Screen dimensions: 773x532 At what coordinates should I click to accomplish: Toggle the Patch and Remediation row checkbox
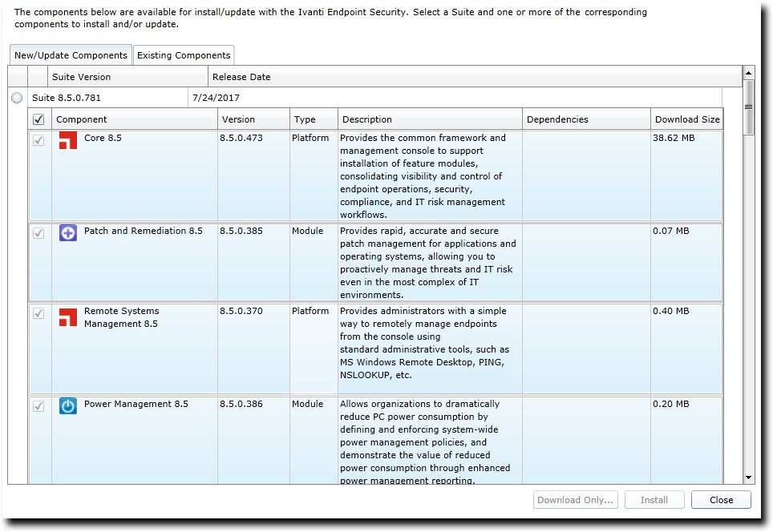coord(38,232)
